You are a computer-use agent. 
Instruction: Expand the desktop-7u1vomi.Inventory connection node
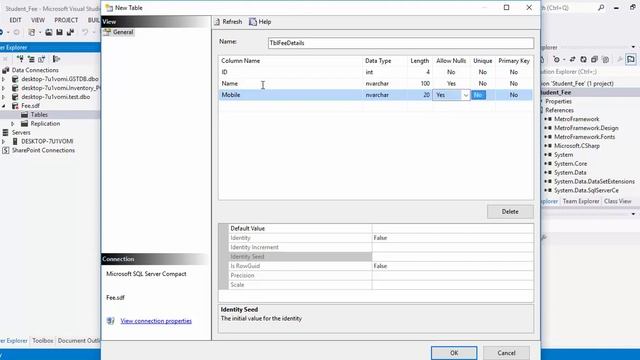click(x=4, y=88)
